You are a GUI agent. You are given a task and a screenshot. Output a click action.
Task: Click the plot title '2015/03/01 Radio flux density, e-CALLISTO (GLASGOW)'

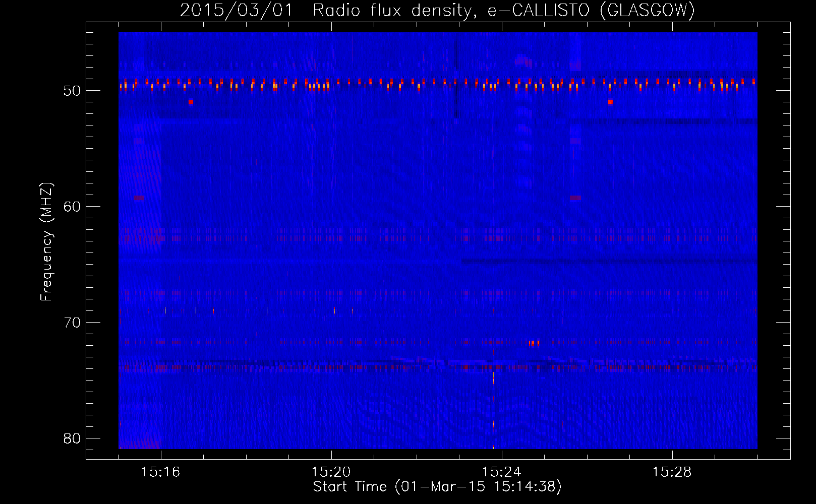(x=437, y=10)
